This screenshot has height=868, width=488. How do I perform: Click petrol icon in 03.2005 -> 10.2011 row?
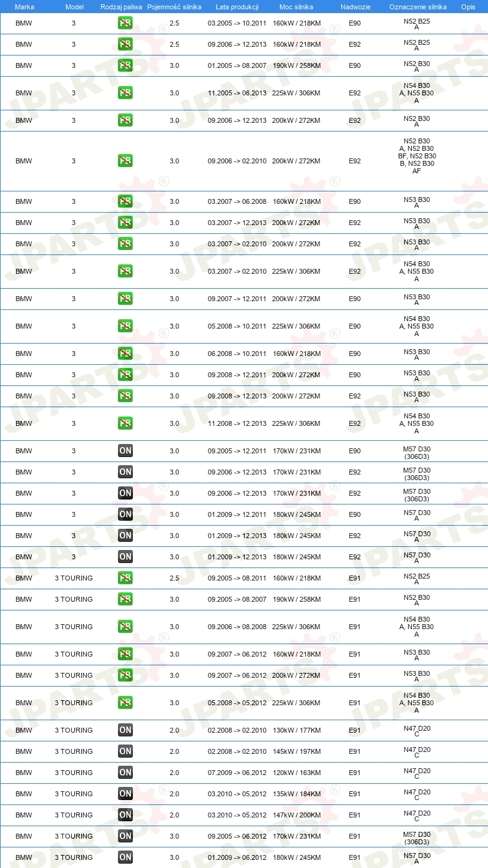point(125,24)
